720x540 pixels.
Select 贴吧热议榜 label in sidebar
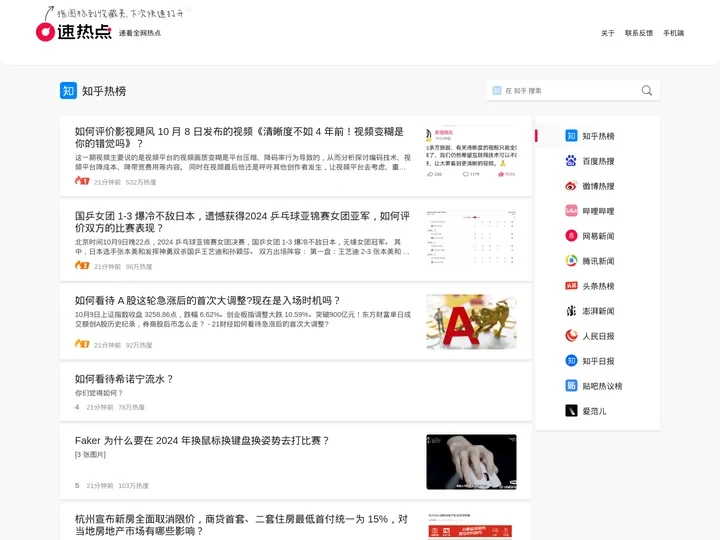click(x=602, y=386)
